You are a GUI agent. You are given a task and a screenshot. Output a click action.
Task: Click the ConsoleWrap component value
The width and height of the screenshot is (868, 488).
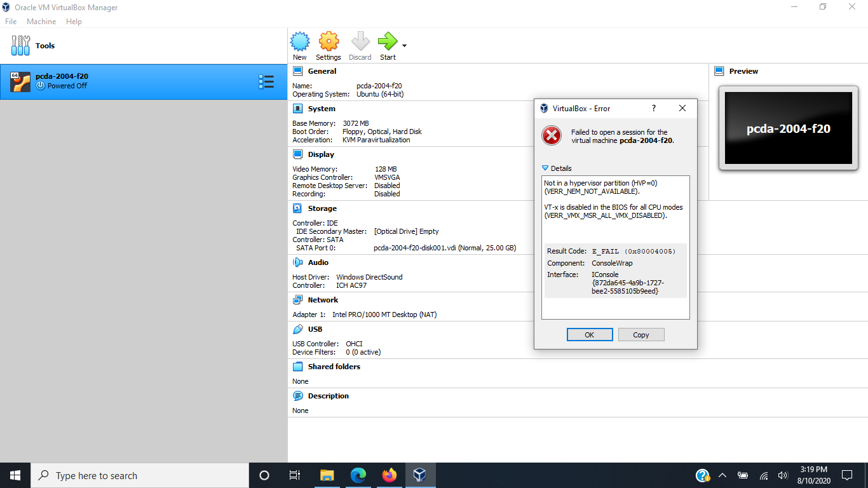[x=612, y=263]
